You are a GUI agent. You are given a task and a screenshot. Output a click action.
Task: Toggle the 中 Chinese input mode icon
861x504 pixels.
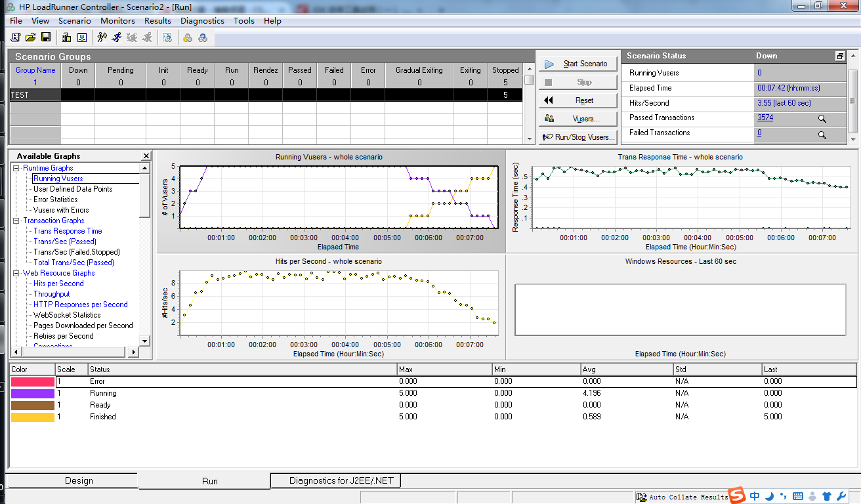755,496
